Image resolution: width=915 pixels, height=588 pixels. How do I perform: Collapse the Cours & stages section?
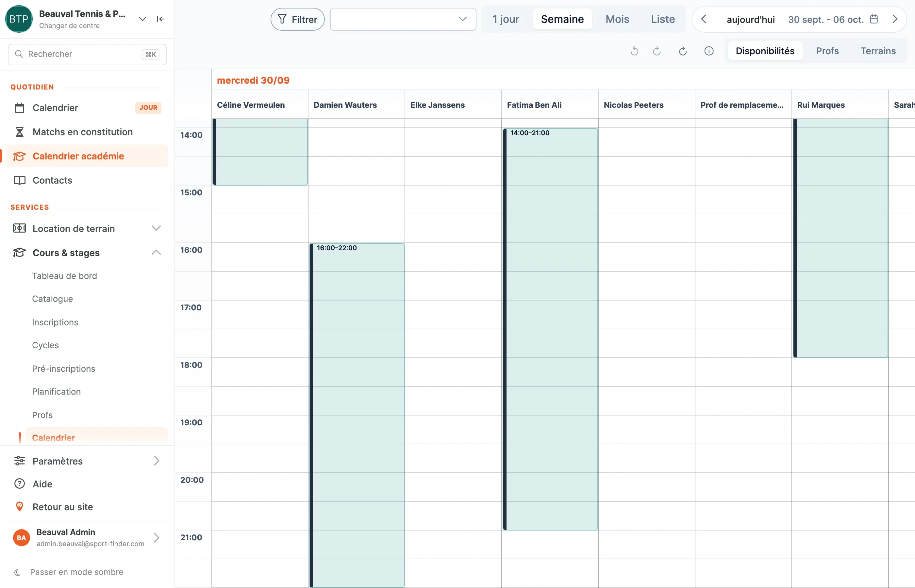click(x=156, y=253)
